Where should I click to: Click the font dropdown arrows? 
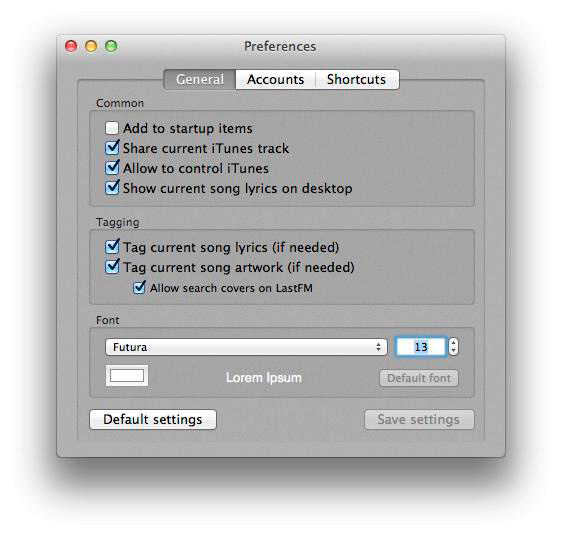click(378, 347)
